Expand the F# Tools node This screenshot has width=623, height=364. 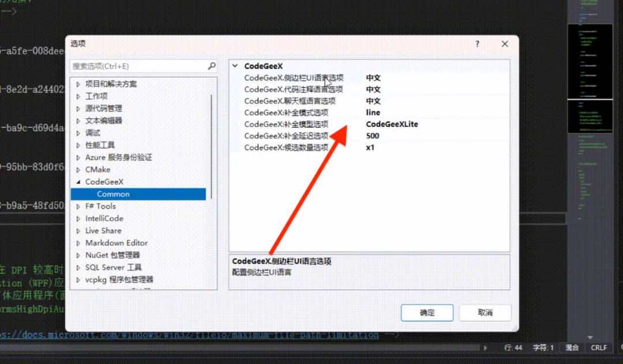78,207
